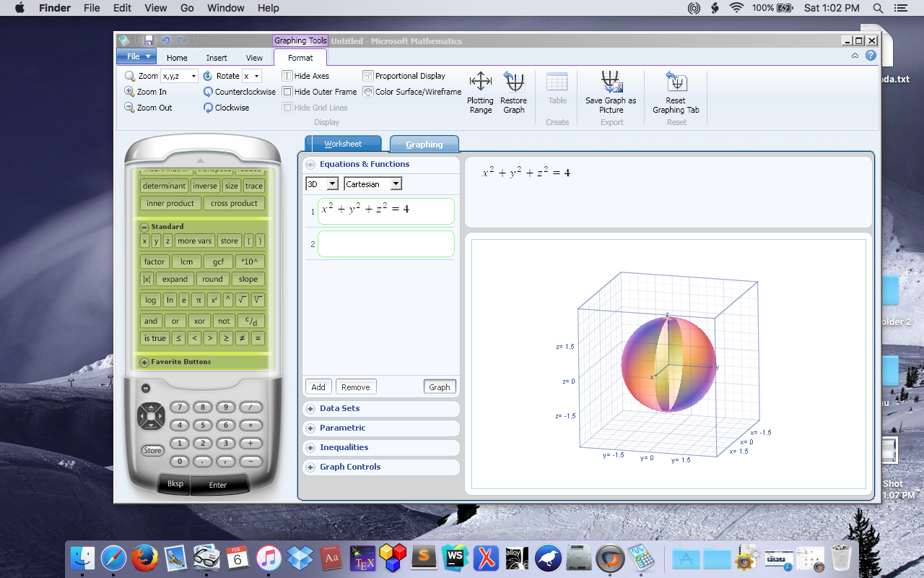Click the second equation input field
The height and width of the screenshot is (578, 924).
[x=385, y=243]
